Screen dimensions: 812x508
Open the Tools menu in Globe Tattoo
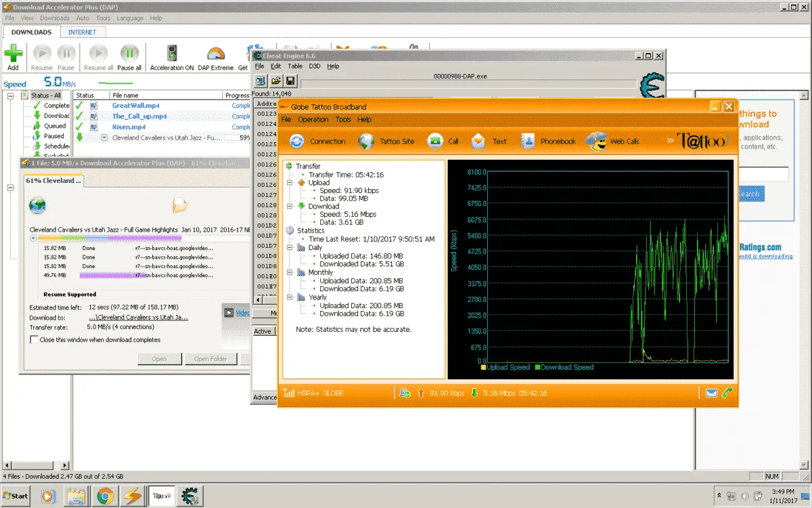coord(343,119)
